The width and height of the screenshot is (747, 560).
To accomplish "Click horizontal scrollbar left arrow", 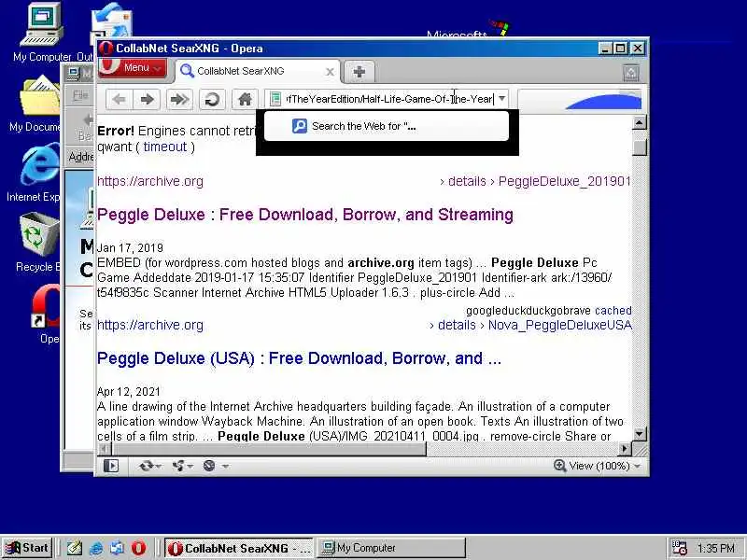I will point(105,448).
